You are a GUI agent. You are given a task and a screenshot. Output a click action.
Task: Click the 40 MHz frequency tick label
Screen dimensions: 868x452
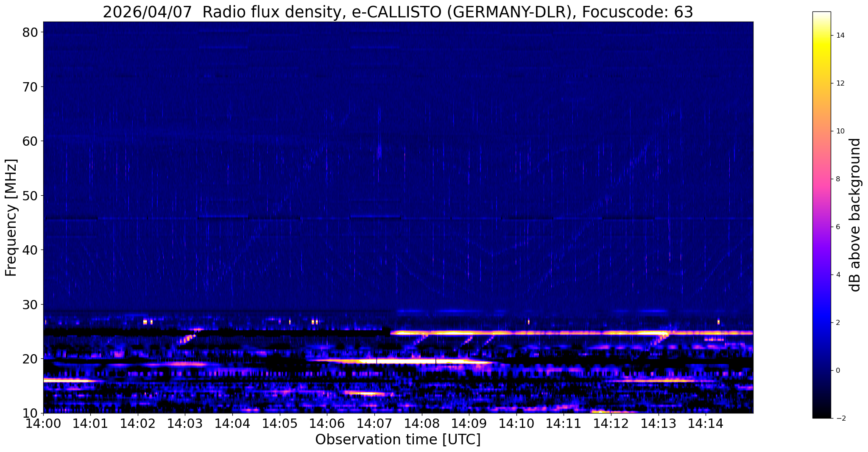click(30, 250)
